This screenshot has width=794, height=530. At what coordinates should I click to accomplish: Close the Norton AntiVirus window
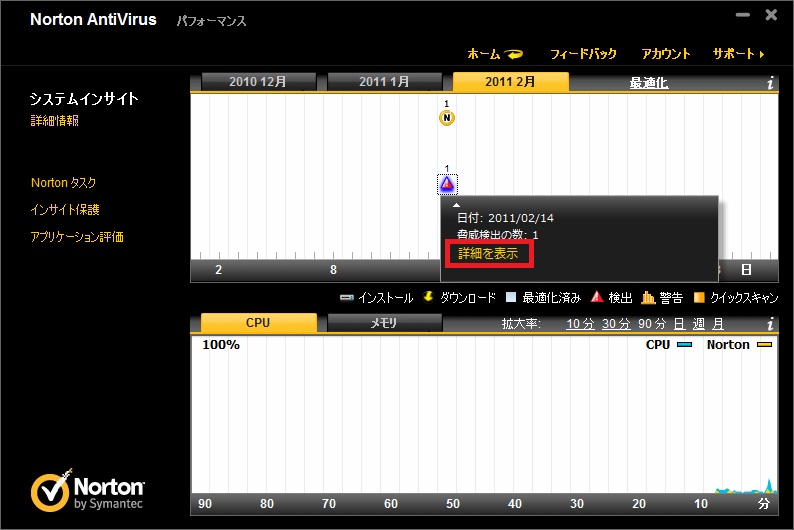click(x=771, y=15)
